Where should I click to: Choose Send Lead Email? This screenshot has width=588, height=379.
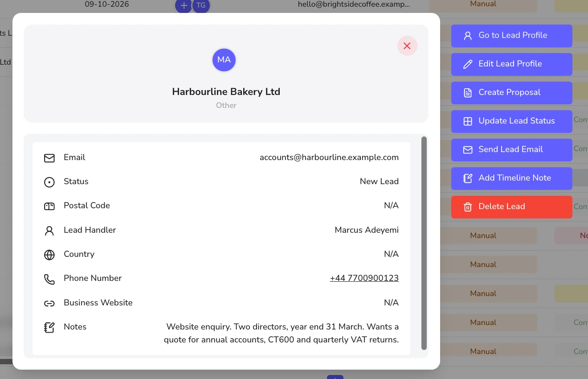(x=512, y=150)
